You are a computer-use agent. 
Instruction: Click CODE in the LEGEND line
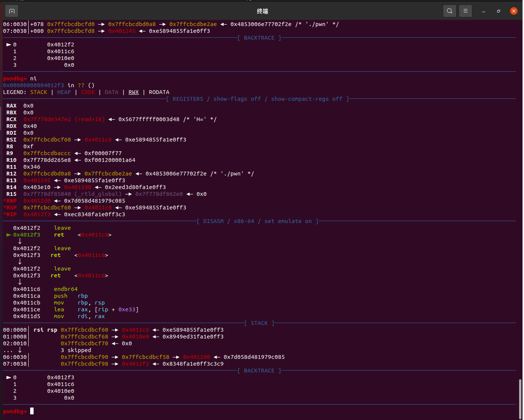(x=88, y=92)
